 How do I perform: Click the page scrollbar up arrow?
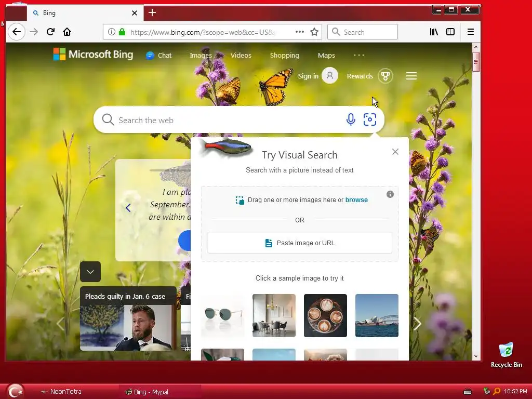point(476,46)
